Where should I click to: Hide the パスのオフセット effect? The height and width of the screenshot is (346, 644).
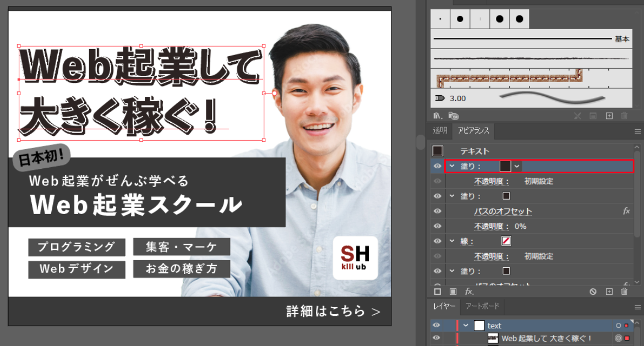438,211
